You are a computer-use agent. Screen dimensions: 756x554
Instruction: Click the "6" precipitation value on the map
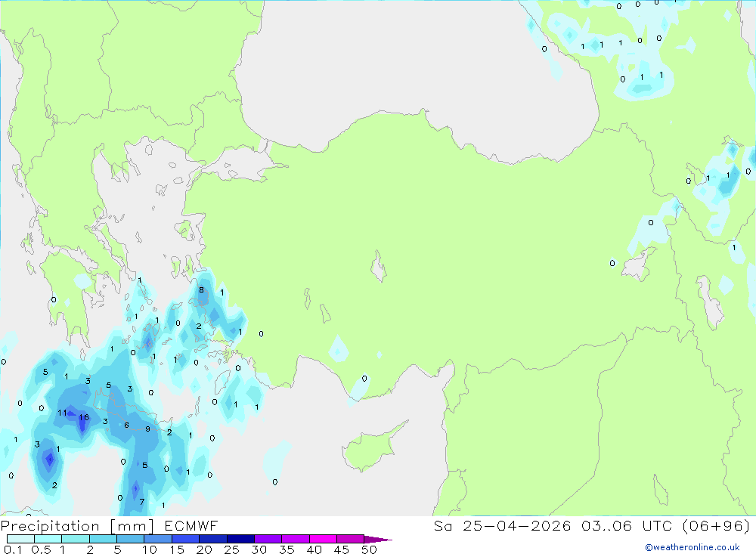click(x=126, y=425)
